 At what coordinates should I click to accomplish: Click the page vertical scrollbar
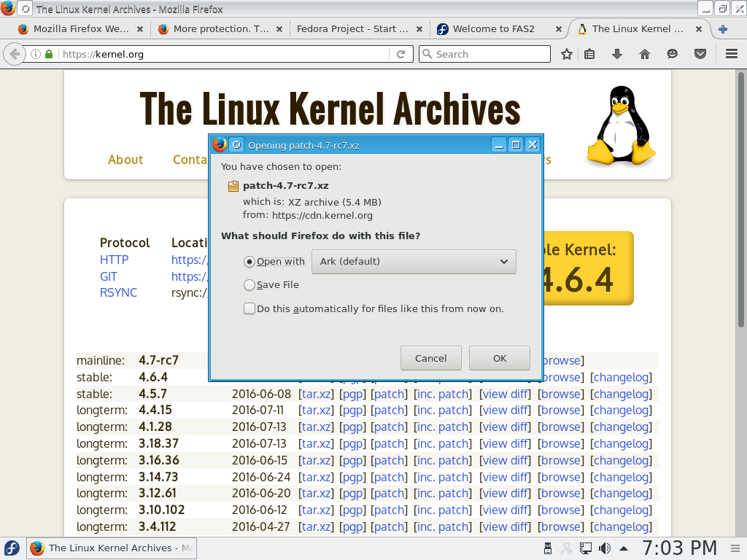pyautogui.click(x=741, y=200)
